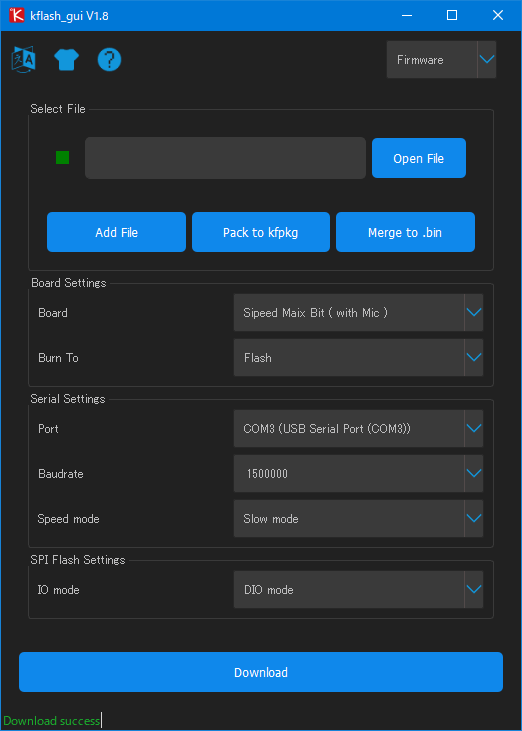Expand the IO mode DIO dropdown
The width and height of the screenshot is (522, 731).
click(x=358, y=589)
